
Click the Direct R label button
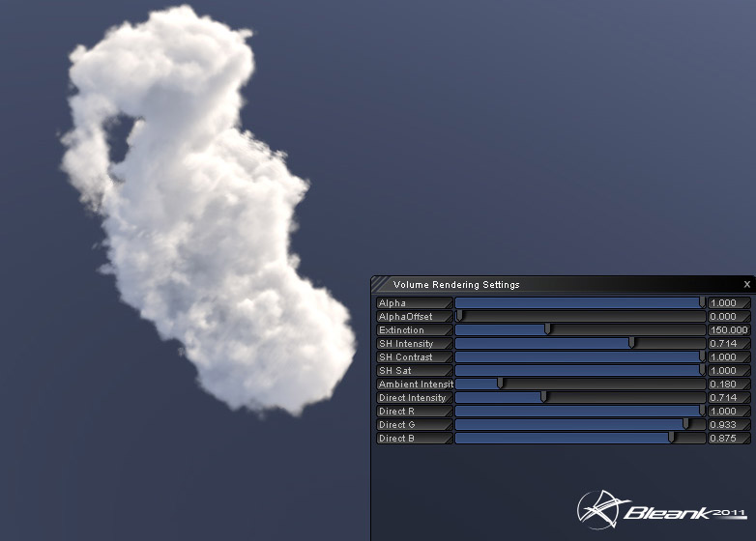(414, 411)
